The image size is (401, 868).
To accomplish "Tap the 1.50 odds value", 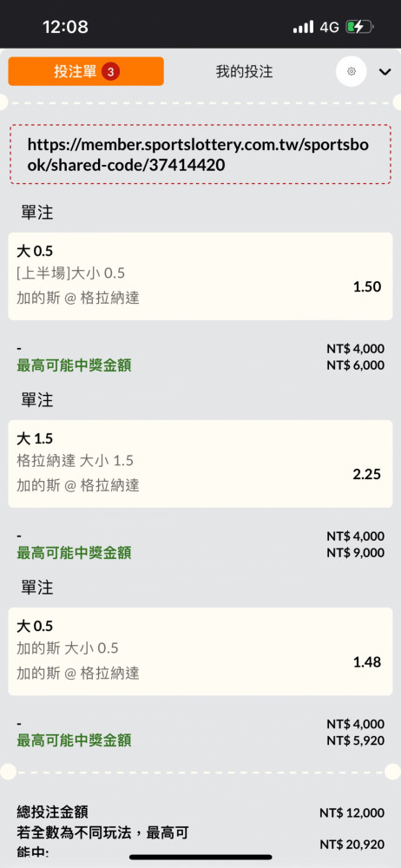I will (x=367, y=286).
